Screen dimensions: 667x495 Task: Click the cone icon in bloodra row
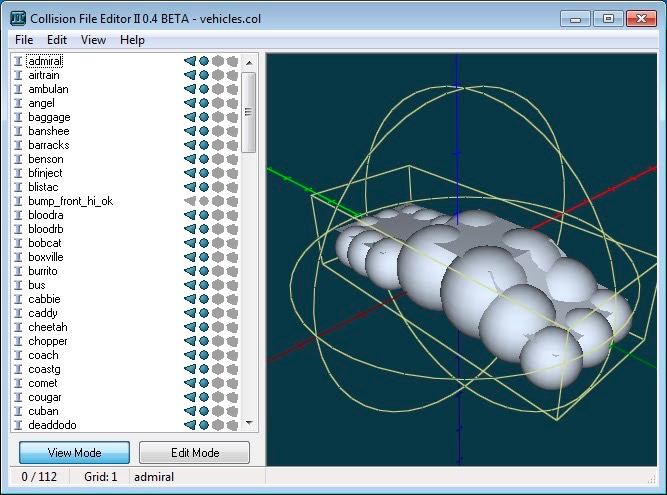click(190, 215)
